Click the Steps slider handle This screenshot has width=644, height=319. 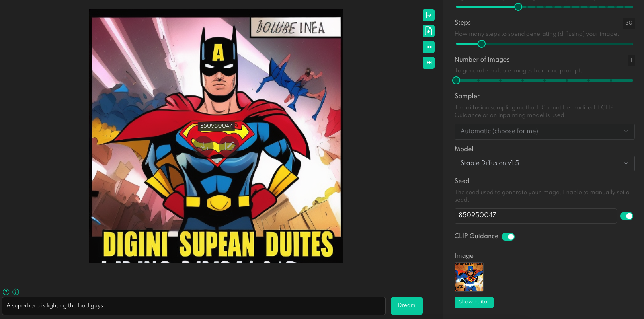tap(482, 44)
